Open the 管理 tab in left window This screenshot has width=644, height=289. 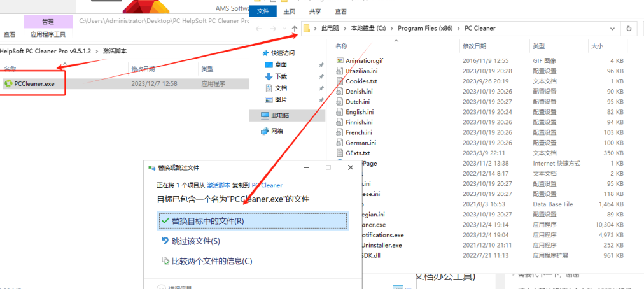48,22
